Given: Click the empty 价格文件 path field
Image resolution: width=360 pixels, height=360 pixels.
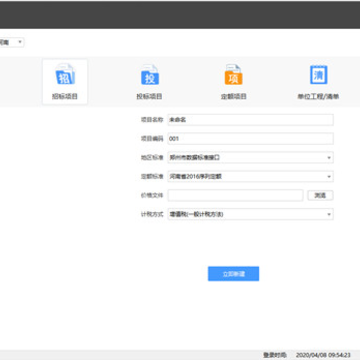Looking at the screenshot, I should (x=235, y=196).
